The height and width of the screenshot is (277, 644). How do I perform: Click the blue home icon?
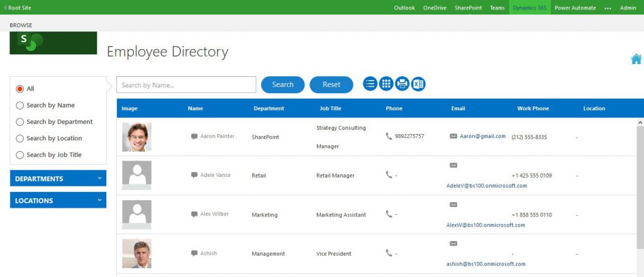pos(636,59)
